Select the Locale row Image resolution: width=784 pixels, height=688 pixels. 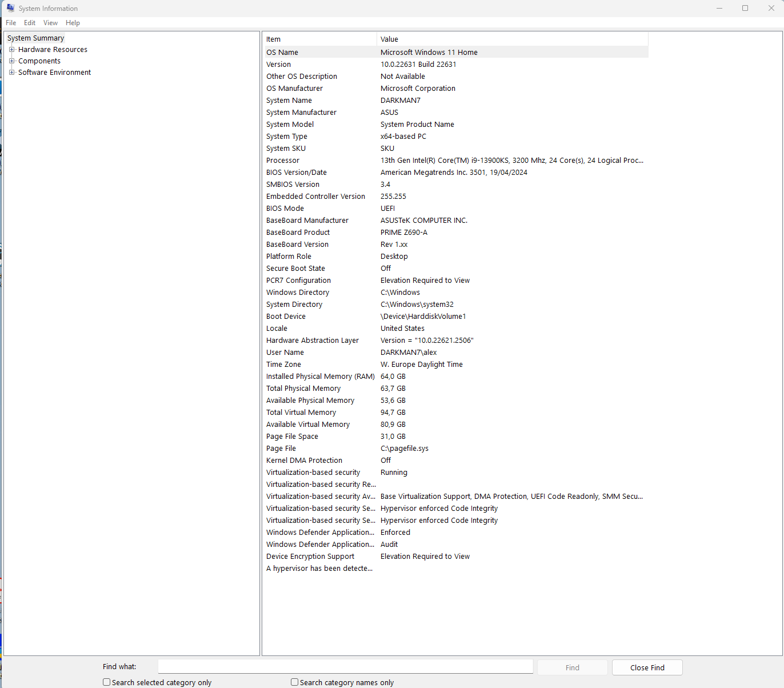click(x=455, y=329)
